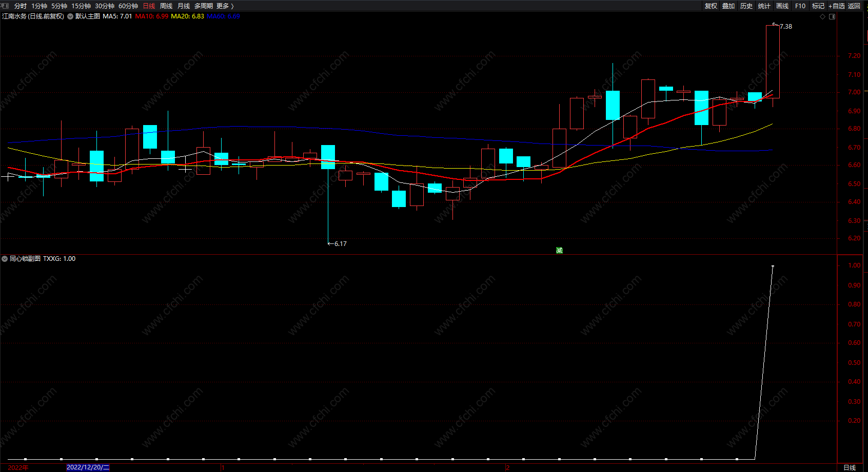Activate the 画线 drawing tools button
Screen dimensions: 868x472
coord(782,6)
